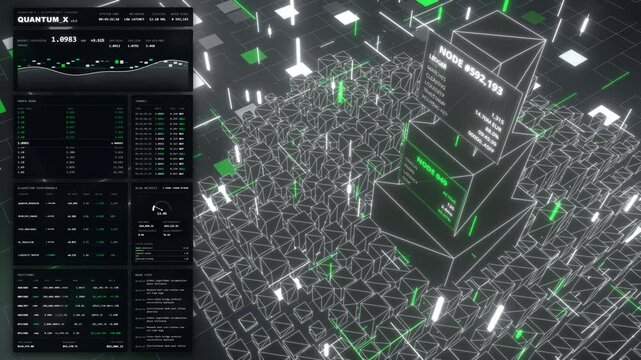Select the 1.0983 price readout

coord(63,39)
